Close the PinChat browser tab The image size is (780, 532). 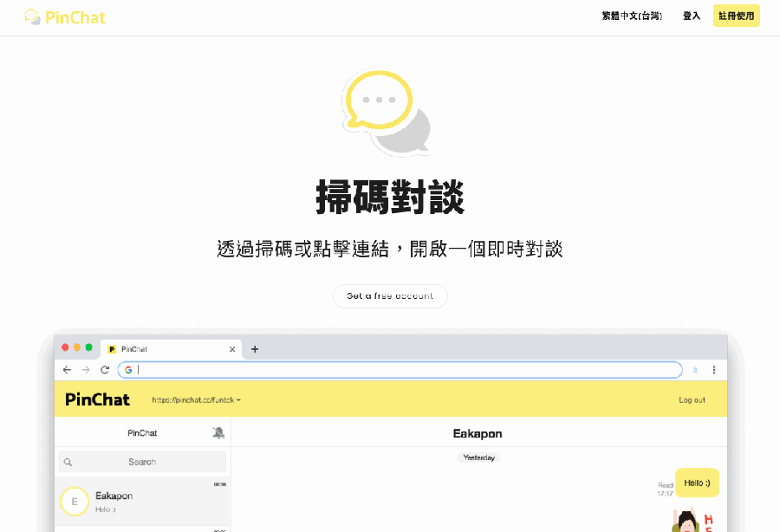click(x=232, y=349)
